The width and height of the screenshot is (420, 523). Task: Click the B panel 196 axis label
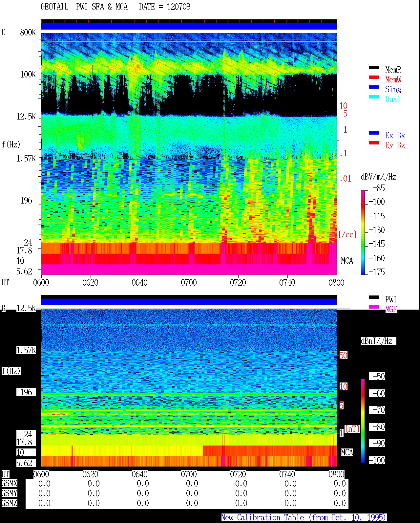[26, 392]
